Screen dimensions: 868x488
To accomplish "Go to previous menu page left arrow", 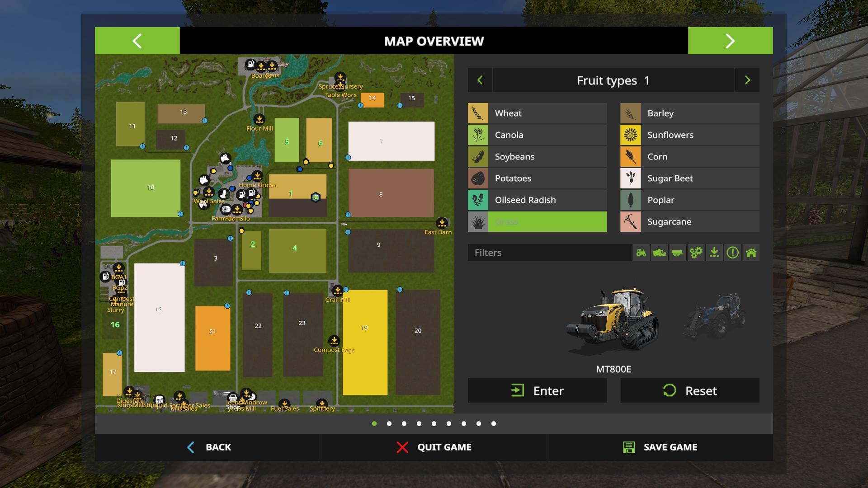I will pyautogui.click(x=137, y=41).
